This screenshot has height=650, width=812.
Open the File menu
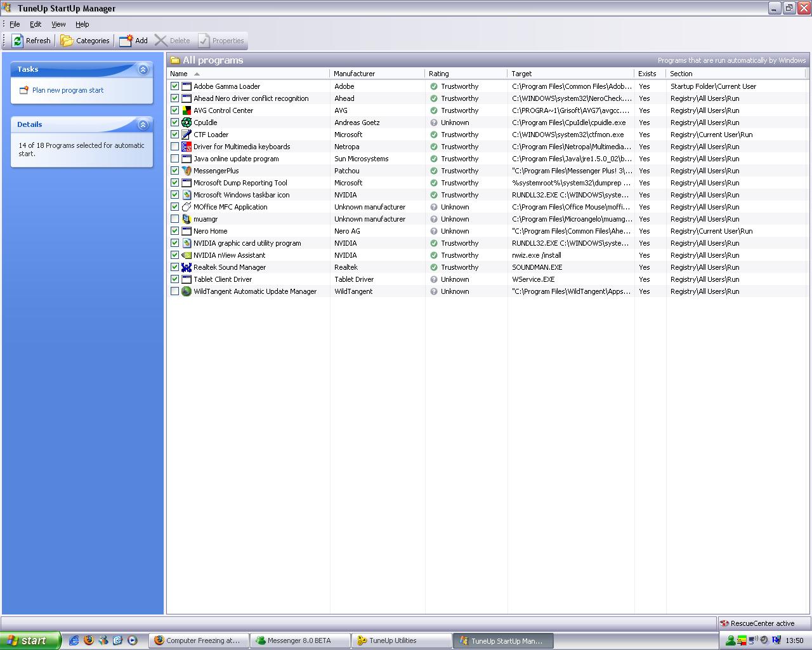tap(15, 24)
